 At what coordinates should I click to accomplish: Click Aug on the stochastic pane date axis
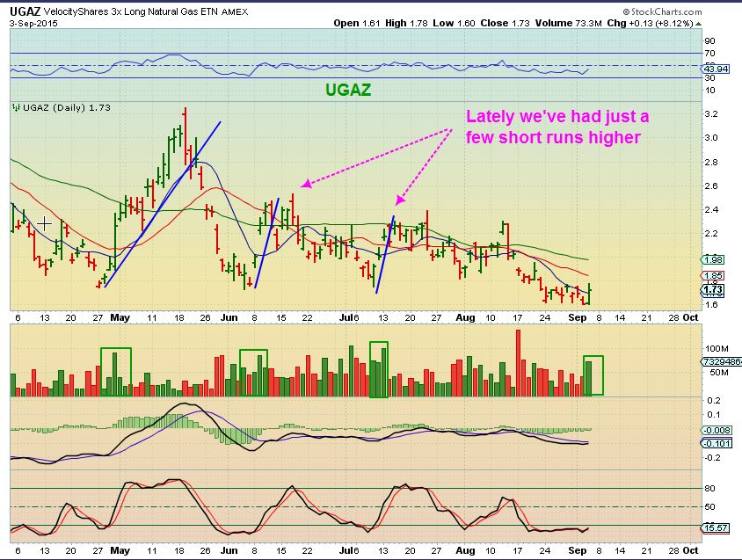(x=465, y=550)
